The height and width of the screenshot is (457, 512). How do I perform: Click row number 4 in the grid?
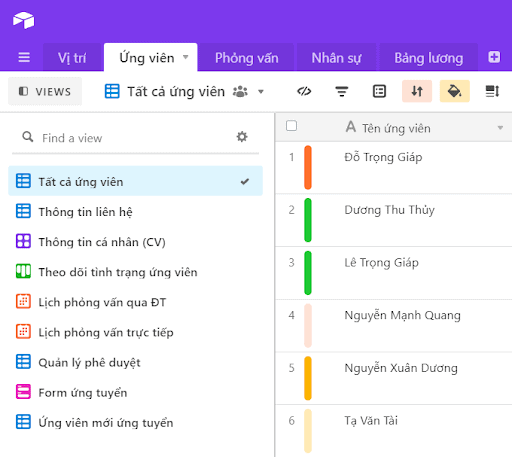pyautogui.click(x=292, y=315)
